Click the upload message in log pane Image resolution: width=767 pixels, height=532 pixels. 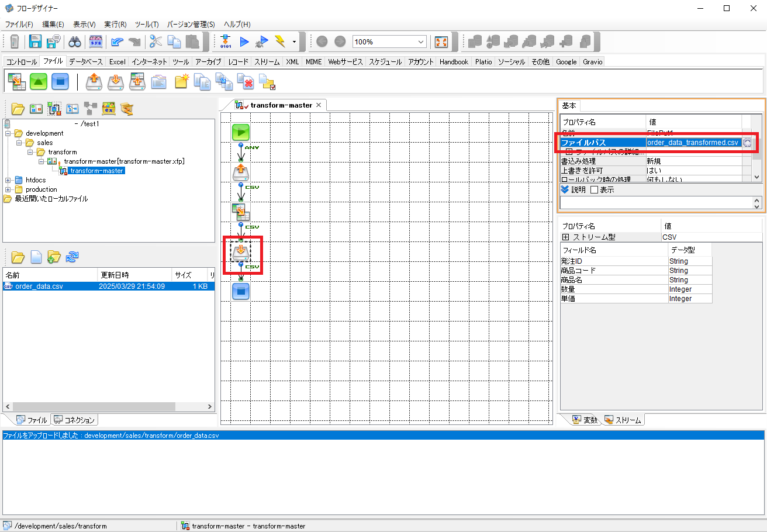tap(111, 436)
